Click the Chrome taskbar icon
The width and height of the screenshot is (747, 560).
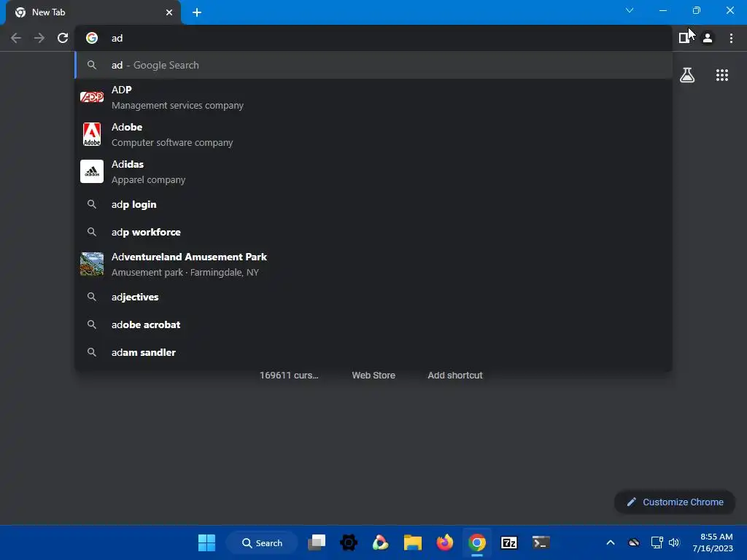(x=477, y=542)
